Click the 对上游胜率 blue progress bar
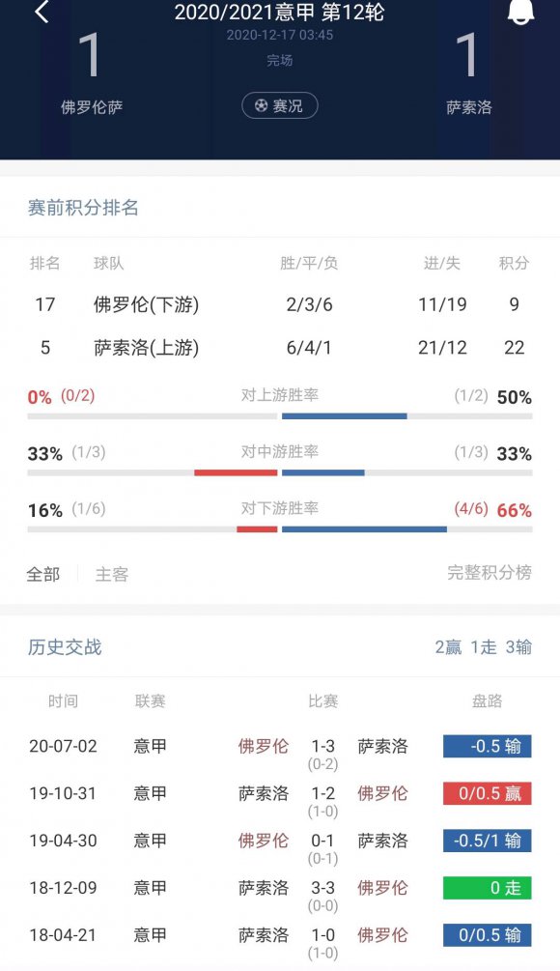This screenshot has height=971, width=560. click(x=344, y=415)
